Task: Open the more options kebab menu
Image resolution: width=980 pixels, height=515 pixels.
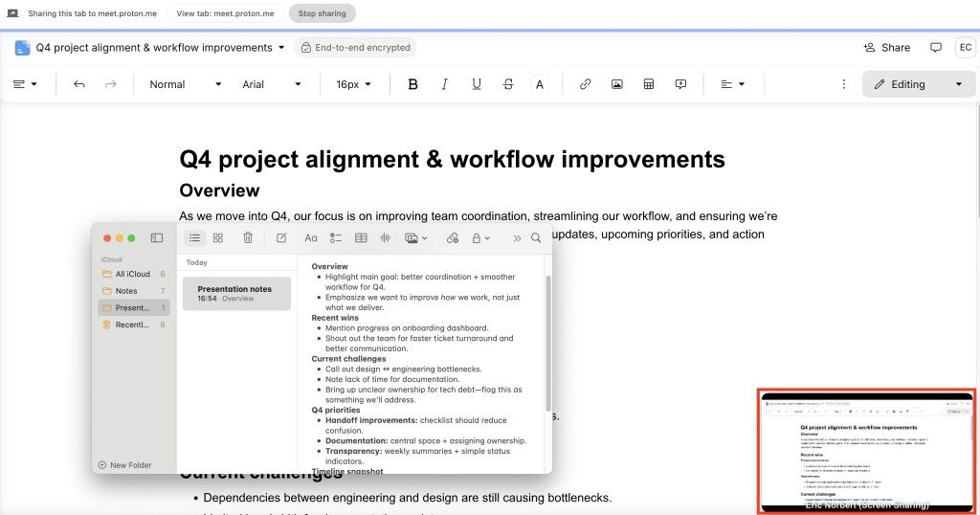Action: click(x=844, y=84)
